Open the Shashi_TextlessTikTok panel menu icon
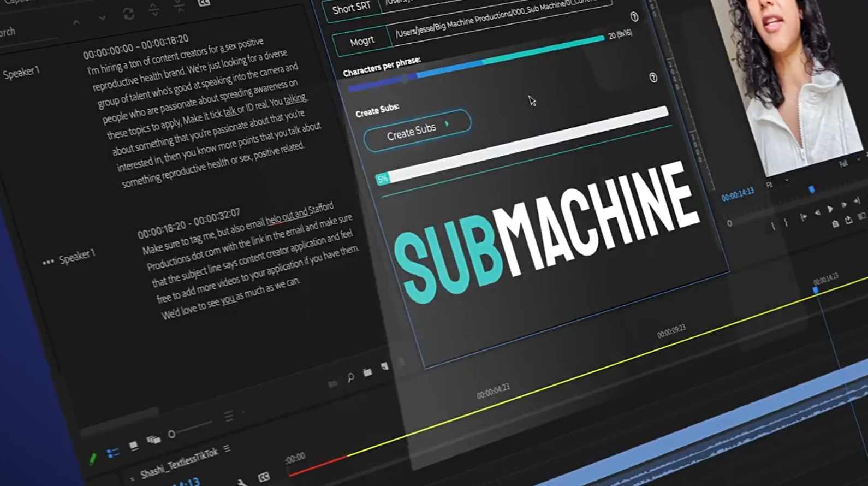Screen dimensions: 868x486 click(227, 448)
